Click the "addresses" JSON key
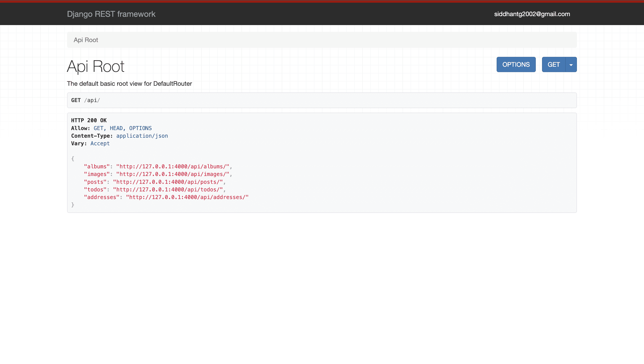This screenshot has height=364, width=644. [x=102, y=197]
